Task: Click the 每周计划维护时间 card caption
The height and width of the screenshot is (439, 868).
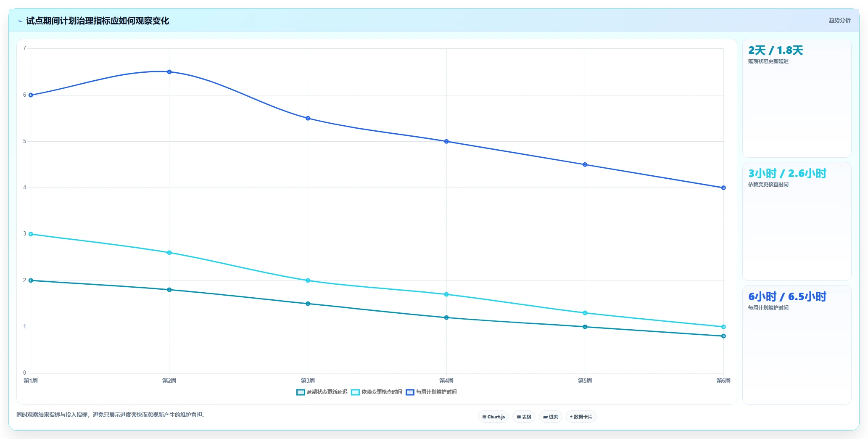Action: click(x=768, y=308)
